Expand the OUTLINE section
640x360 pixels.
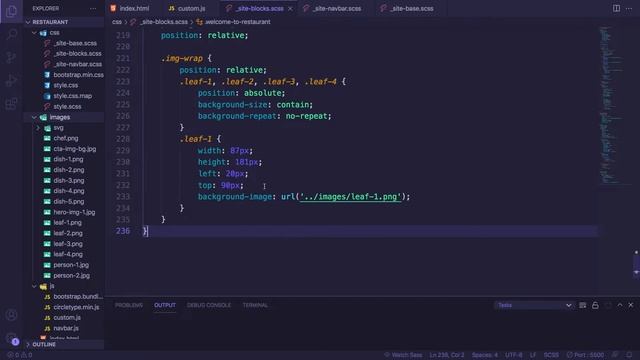(44, 344)
